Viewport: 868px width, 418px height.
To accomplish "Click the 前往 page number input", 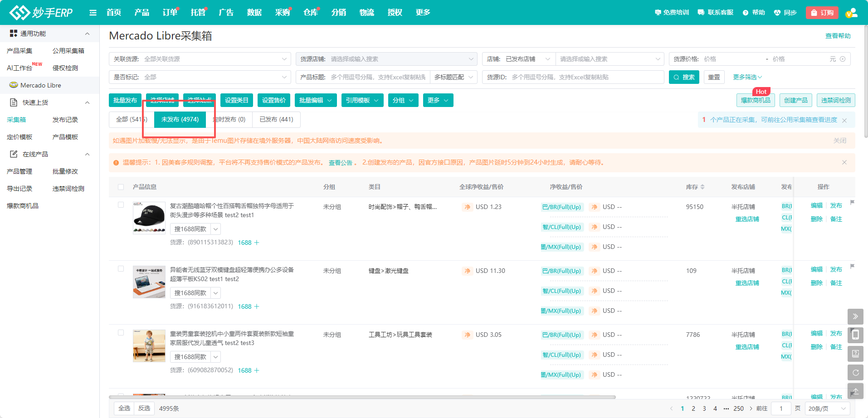I will (781, 408).
